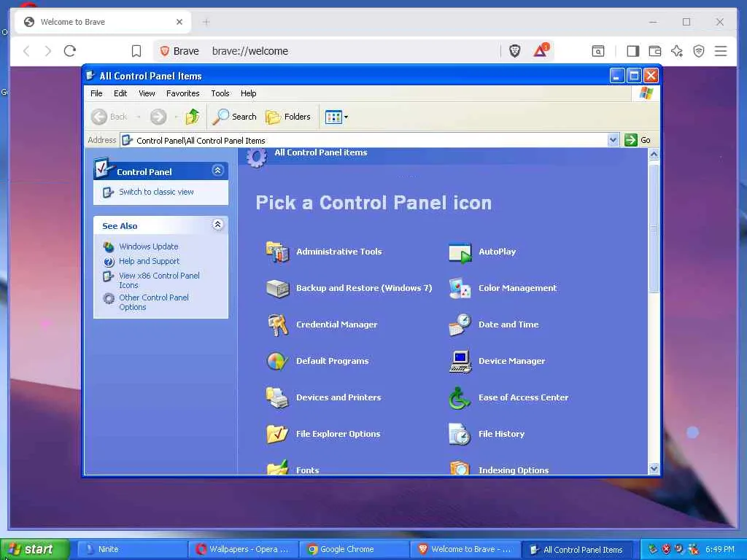The width and height of the screenshot is (747, 560).
Task: Open the Administrative Tools icon
Action: (277, 252)
